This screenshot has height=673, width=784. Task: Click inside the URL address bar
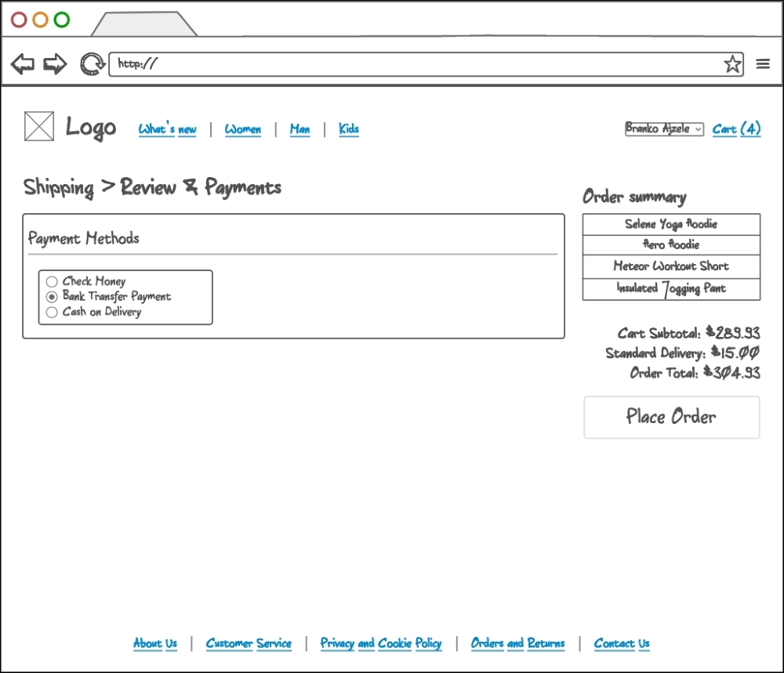coord(314,63)
